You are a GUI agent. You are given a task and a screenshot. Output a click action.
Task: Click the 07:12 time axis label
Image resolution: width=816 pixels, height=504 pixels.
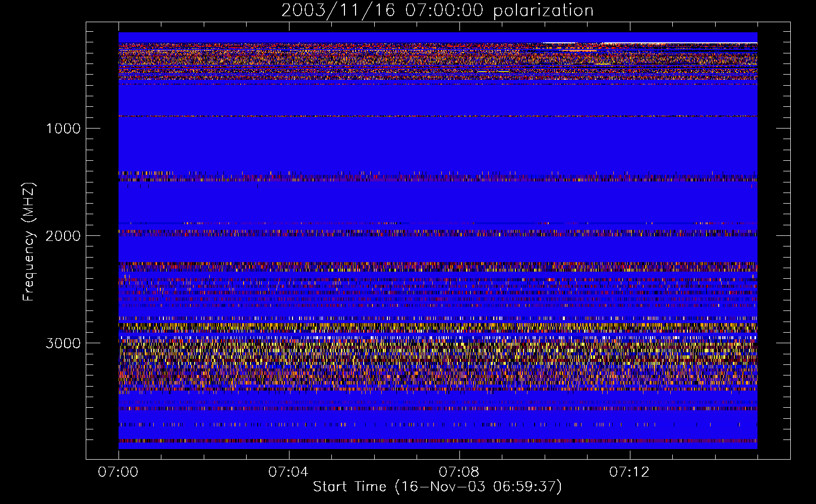pyautogui.click(x=629, y=472)
